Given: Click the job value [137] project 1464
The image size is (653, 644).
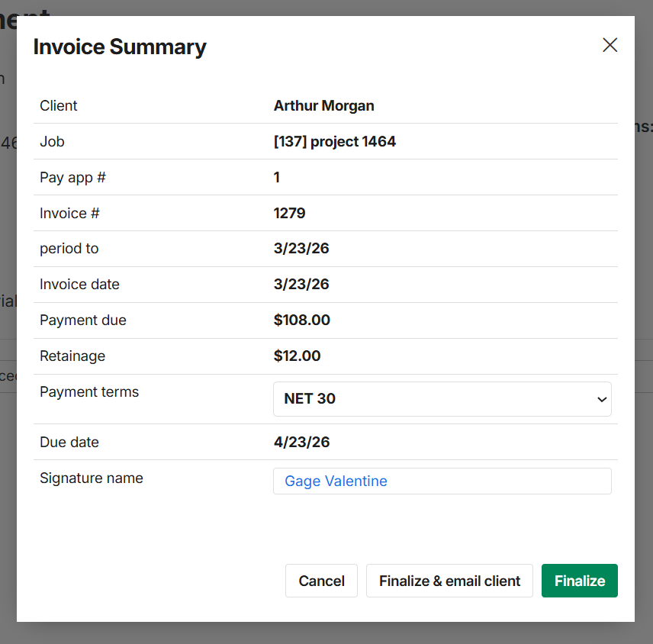Looking at the screenshot, I should pyautogui.click(x=334, y=142).
